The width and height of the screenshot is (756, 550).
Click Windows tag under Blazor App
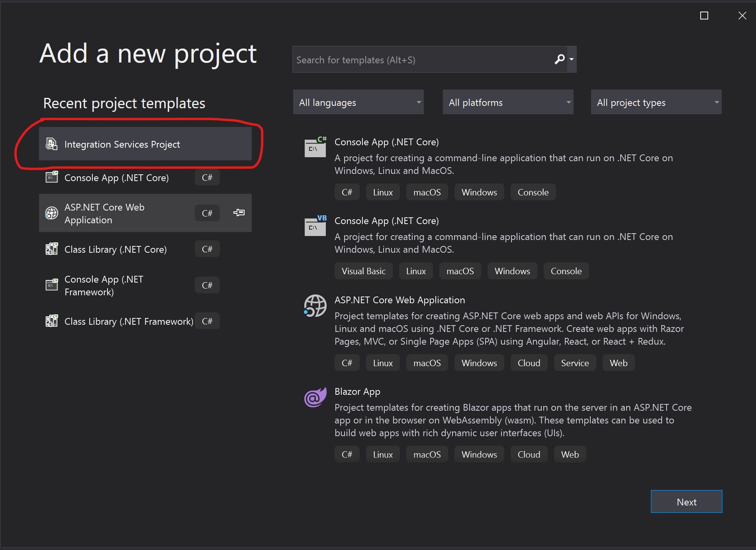point(479,454)
